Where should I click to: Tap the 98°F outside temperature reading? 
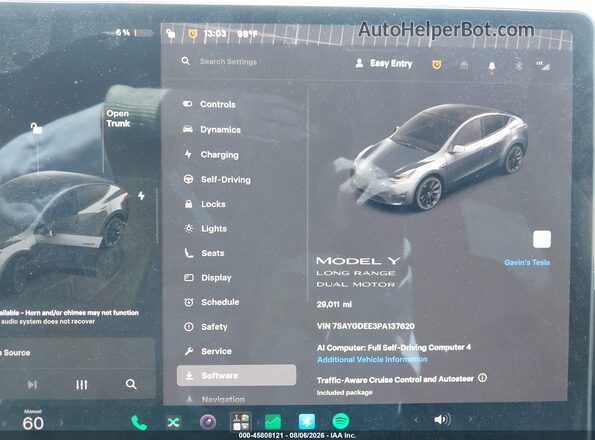pyautogui.click(x=247, y=34)
